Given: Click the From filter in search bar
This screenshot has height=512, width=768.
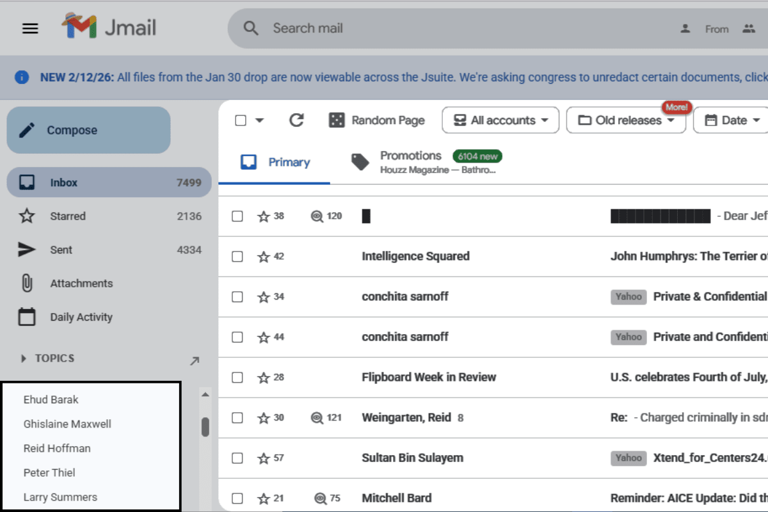Looking at the screenshot, I should pyautogui.click(x=717, y=29).
